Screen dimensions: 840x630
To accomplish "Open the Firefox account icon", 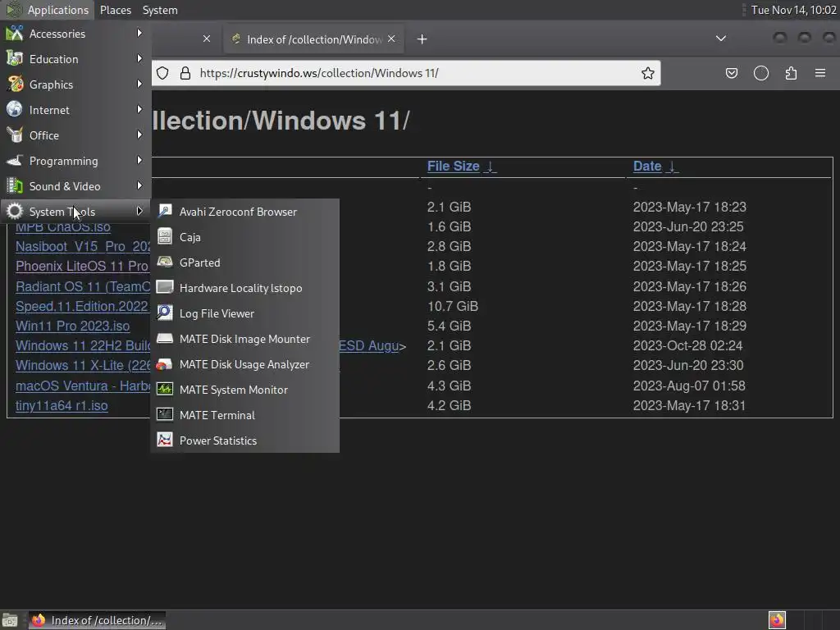I will click(761, 73).
